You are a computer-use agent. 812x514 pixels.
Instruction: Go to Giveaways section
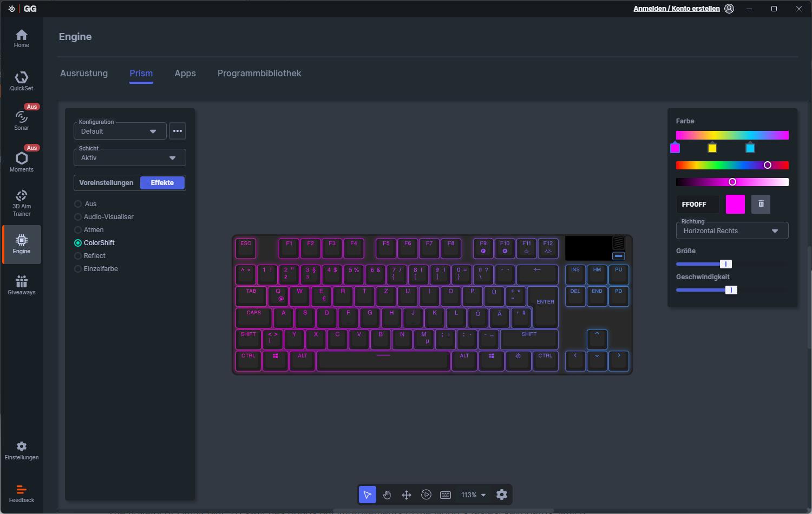[22, 285]
